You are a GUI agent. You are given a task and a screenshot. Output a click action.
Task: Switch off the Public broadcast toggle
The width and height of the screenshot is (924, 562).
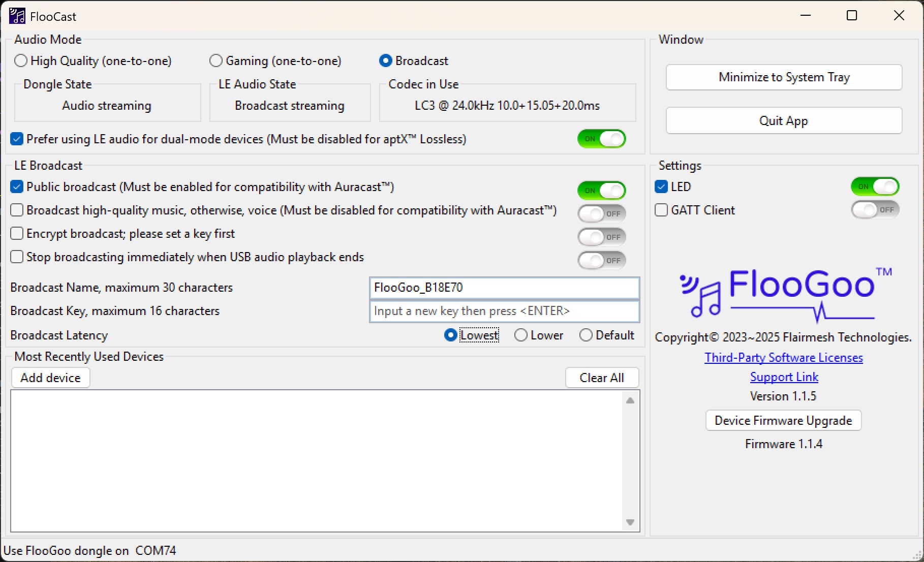[602, 191]
